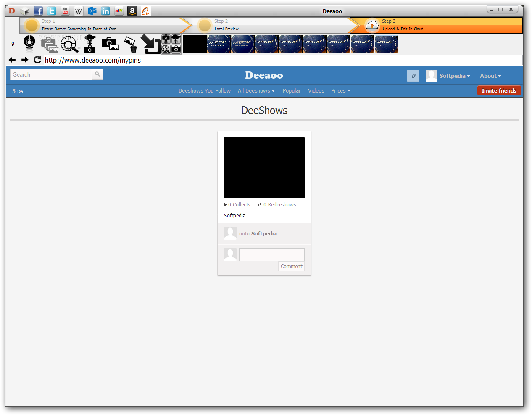Open the Wikipedia shortcut icon
Viewport: 532px width, 415px height.
point(79,11)
